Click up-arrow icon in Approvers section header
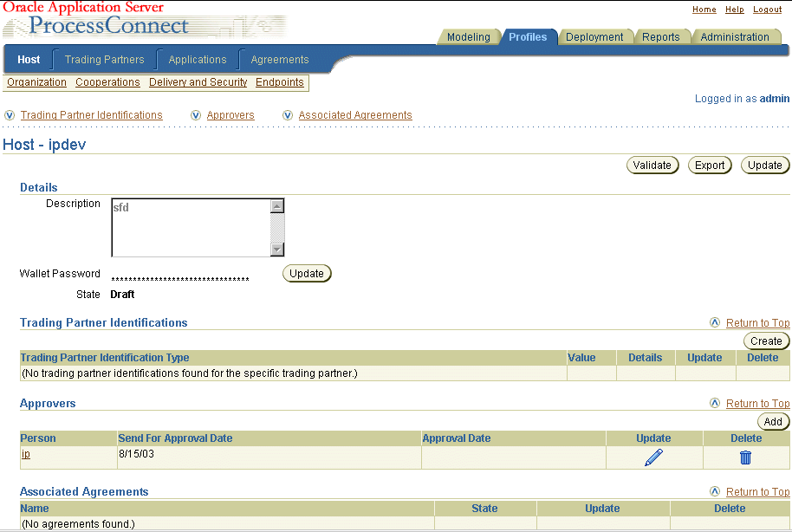This screenshot has width=792, height=532. 714,403
